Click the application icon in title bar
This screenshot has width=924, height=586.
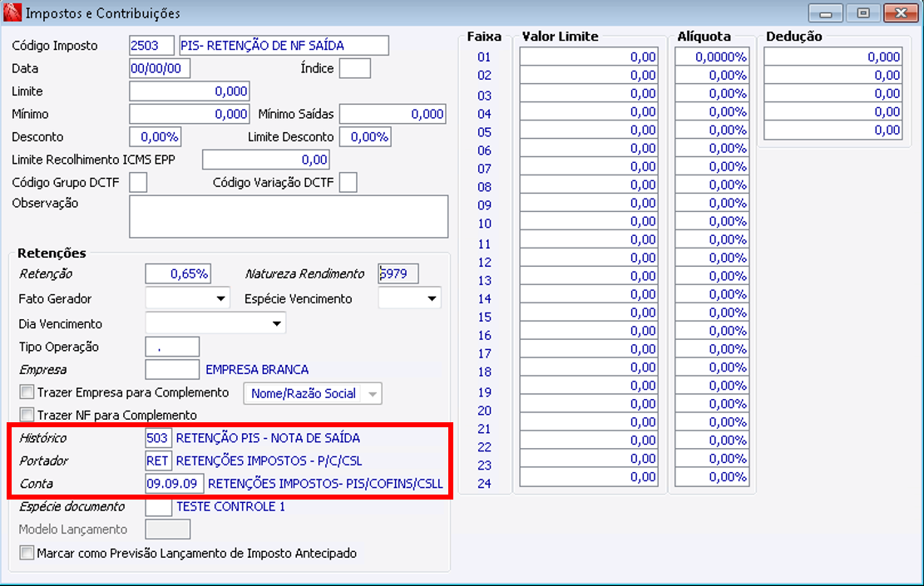(12, 12)
